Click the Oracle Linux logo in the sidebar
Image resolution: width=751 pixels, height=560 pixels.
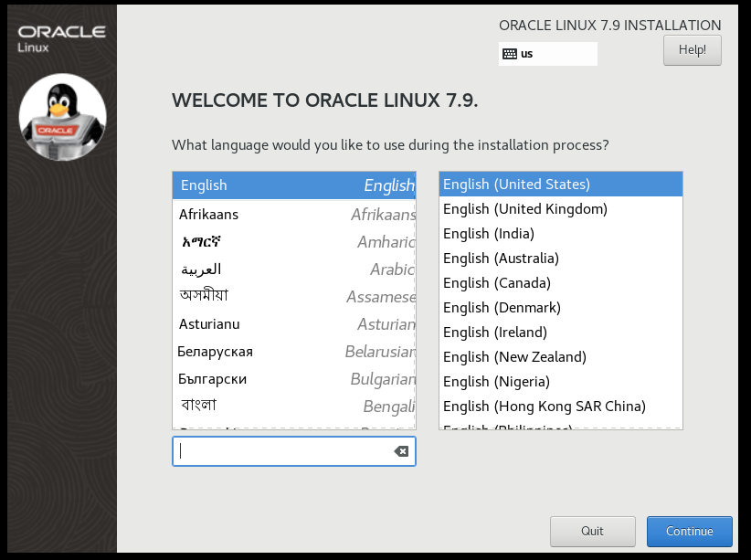tap(61, 35)
